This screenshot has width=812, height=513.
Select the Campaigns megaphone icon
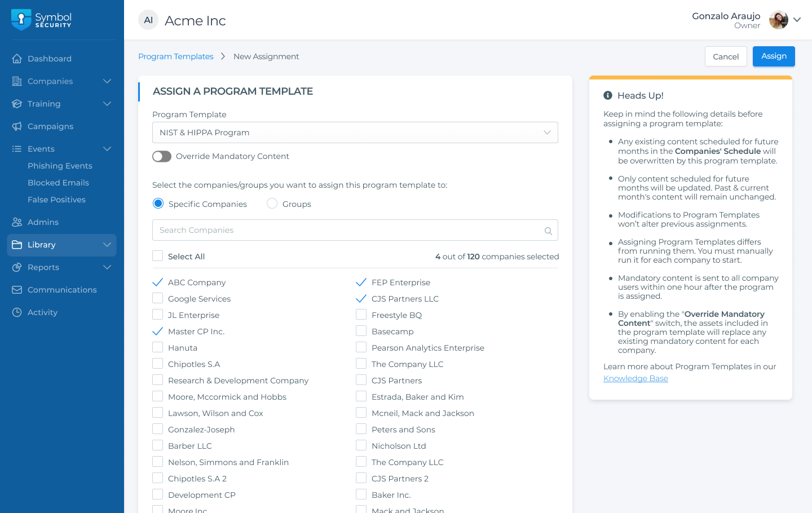[x=17, y=126]
